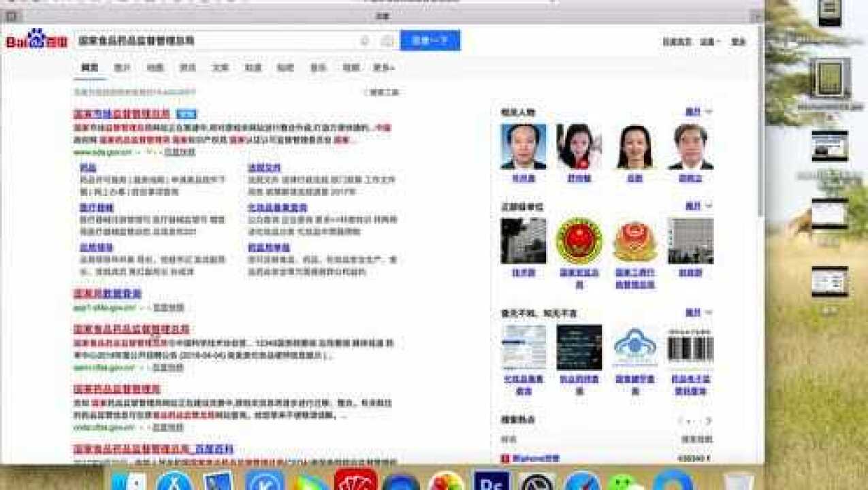Click the grey-haired man with glasses photo
The image size is (868, 490).
coord(691,146)
